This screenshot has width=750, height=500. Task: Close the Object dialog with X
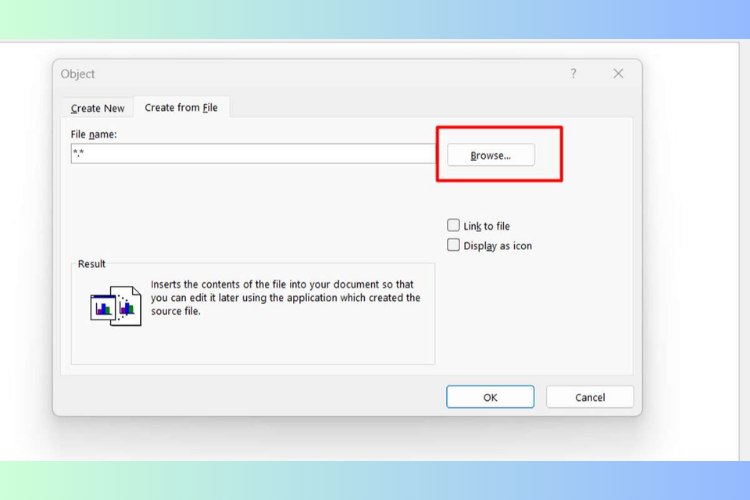click(x=618, y=73)
